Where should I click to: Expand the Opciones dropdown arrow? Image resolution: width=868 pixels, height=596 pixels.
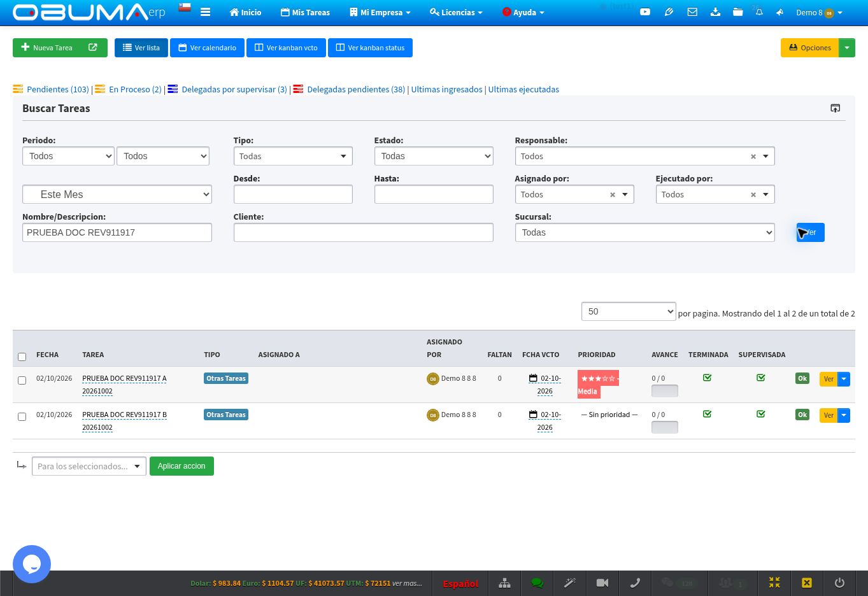[x=847, y=48]
